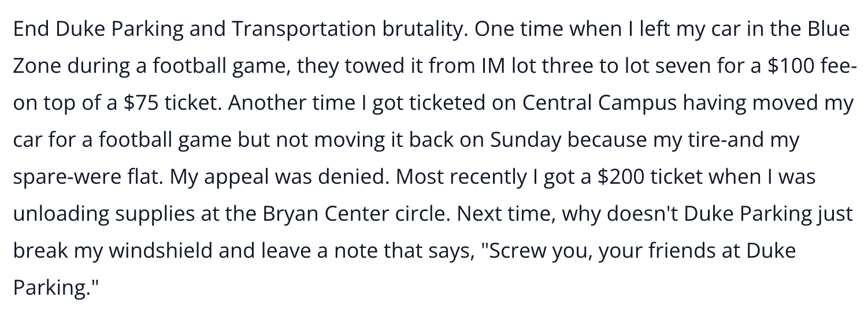Click the word "Transportation"

click(x=305, y=30)
